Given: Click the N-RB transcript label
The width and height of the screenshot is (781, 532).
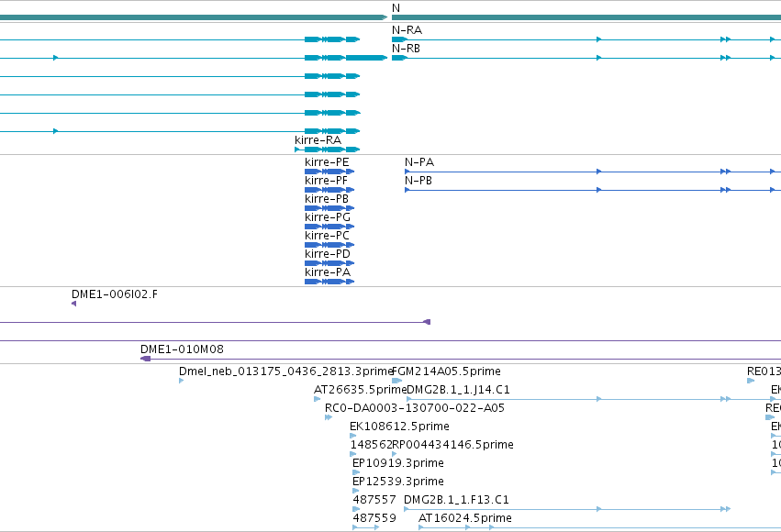Looking at the screenshot, I should (x=406, y=49).
